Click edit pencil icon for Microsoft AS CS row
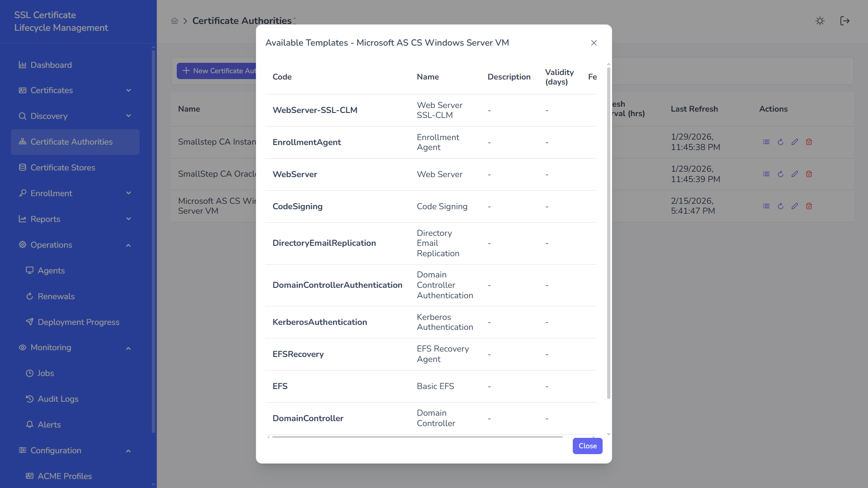Image resolution: width=868 pixels, height=488 pixels. tap(795, 206)
